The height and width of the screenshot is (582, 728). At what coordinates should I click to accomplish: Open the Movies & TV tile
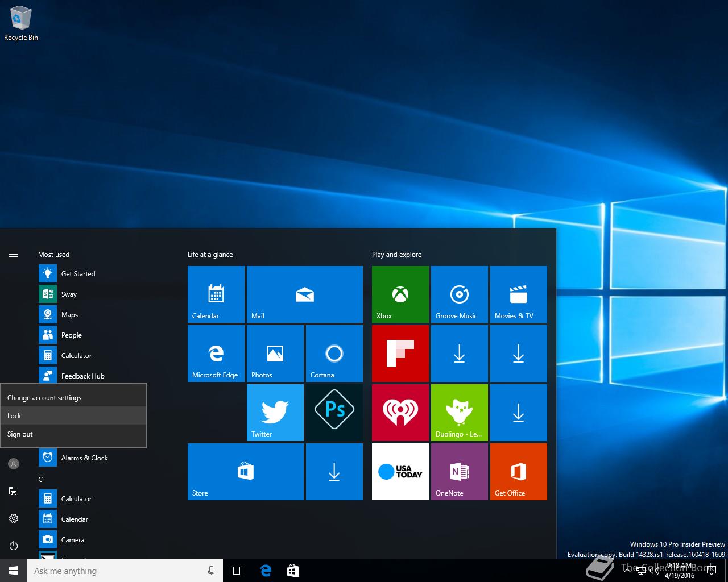(519, 294)
